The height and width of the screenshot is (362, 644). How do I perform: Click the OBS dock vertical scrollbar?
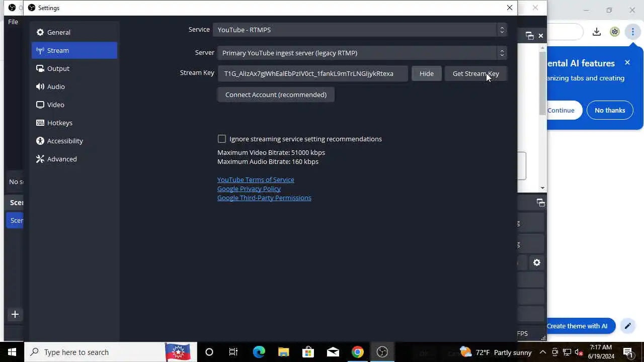coord(542,83)
